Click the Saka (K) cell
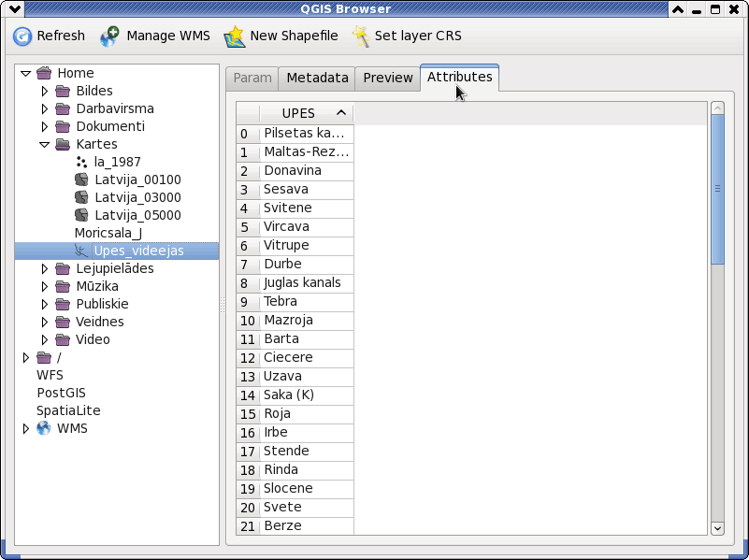749x560 pixels. click(307, 395)
